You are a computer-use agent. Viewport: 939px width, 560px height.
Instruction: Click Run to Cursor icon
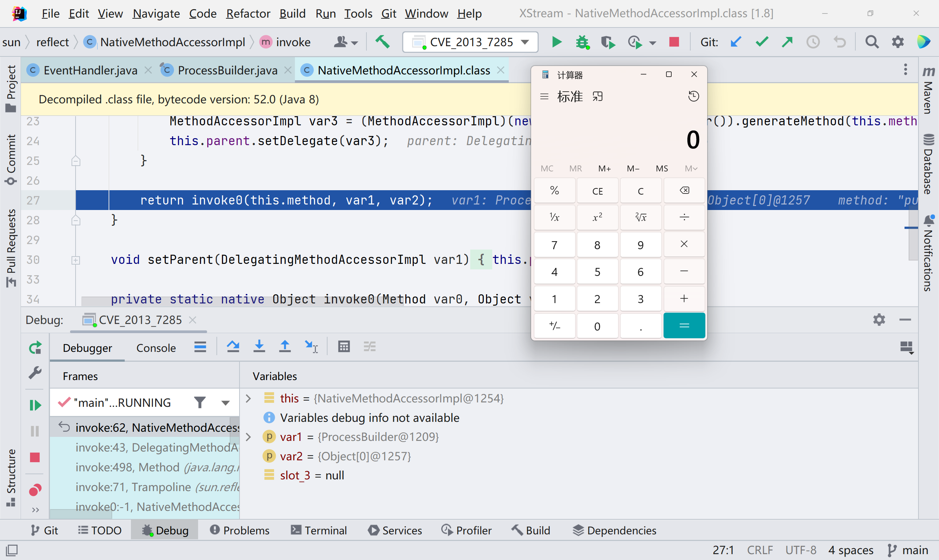[311, 346]
